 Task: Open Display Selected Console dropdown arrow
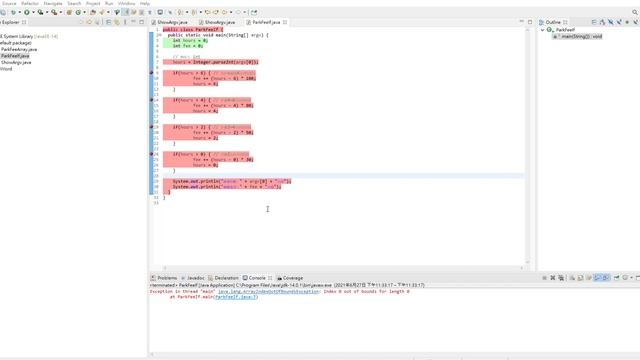coord(631,278)
